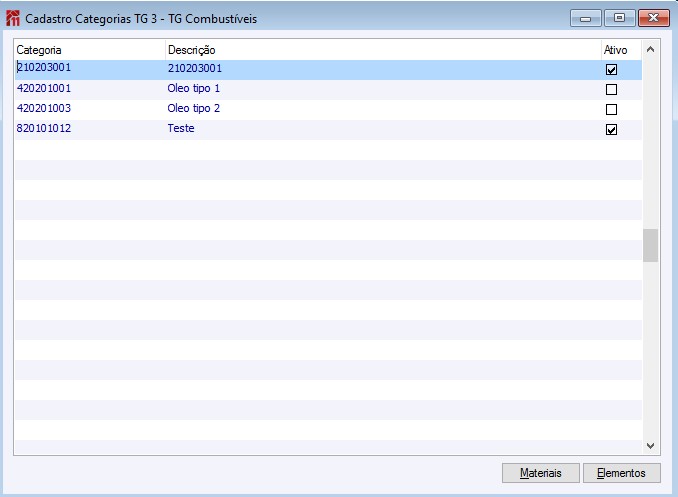Click description cell Oleo tipo 1
The width and height of the screenshot is (678, 497).
click(x=383, y=90)
